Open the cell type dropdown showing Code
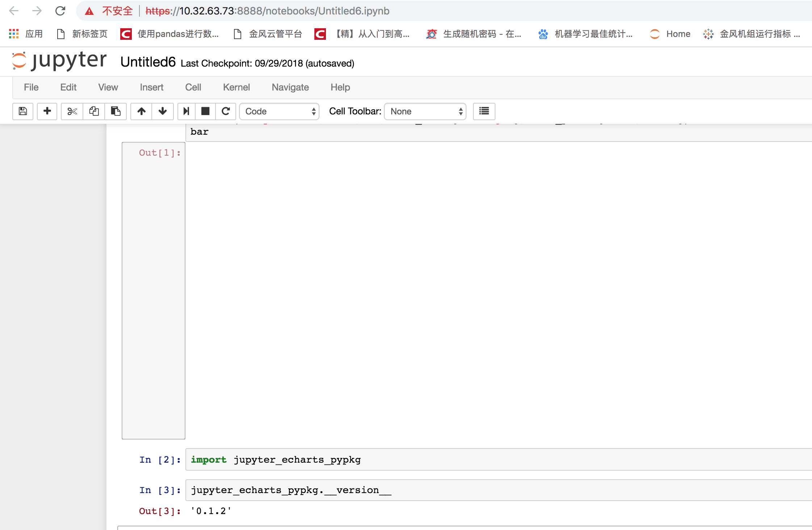The height and width of the screenshot is (530, 812). coord(279,112)
